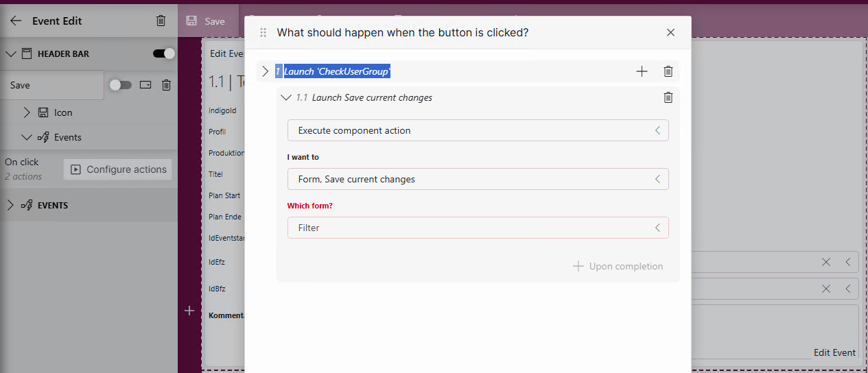Expand the Icon tree node
868x373 pixels.
coord(27,112)
